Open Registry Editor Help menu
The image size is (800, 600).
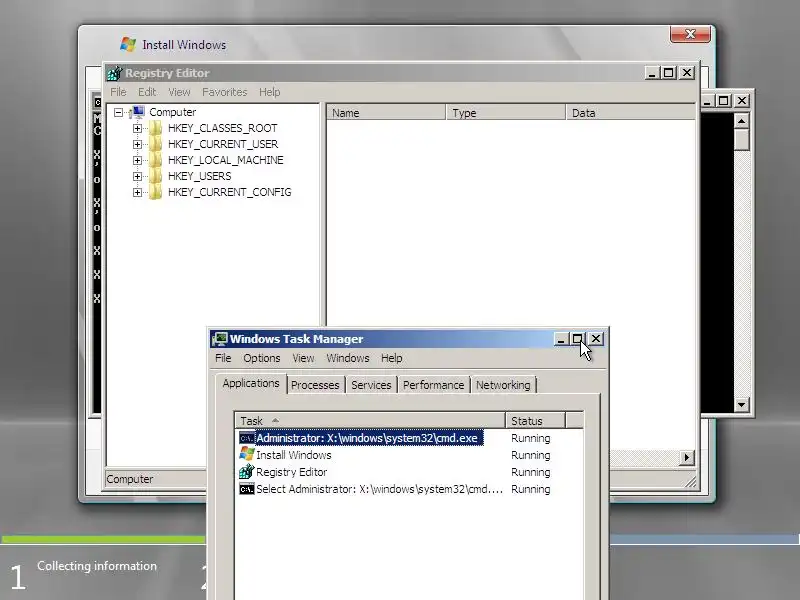point(269,92)
